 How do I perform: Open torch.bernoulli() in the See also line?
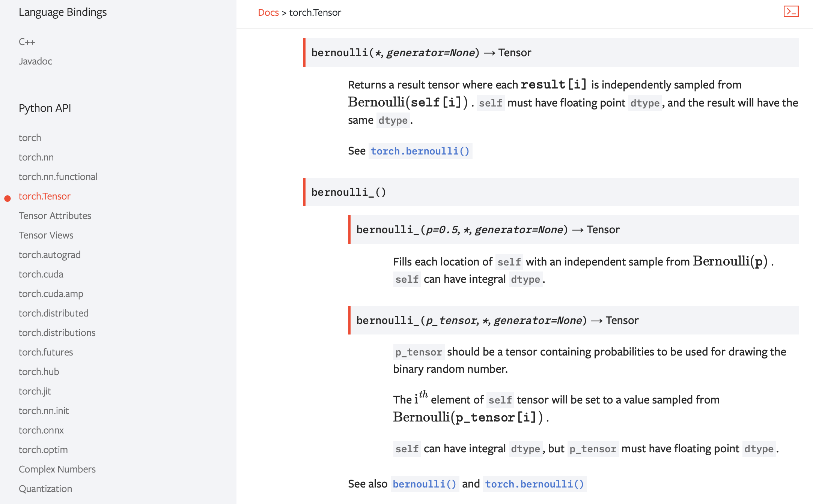[x=534, y=484]
